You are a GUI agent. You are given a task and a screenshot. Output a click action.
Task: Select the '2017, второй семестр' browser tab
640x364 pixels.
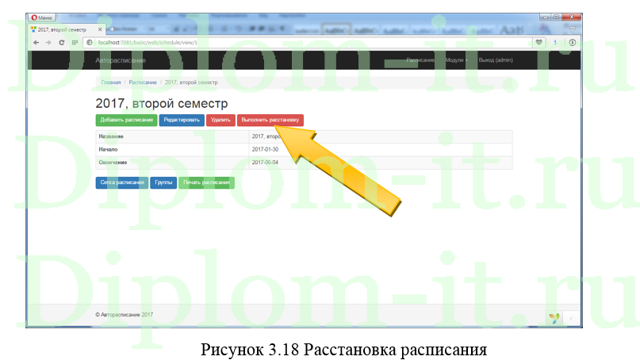65,29
